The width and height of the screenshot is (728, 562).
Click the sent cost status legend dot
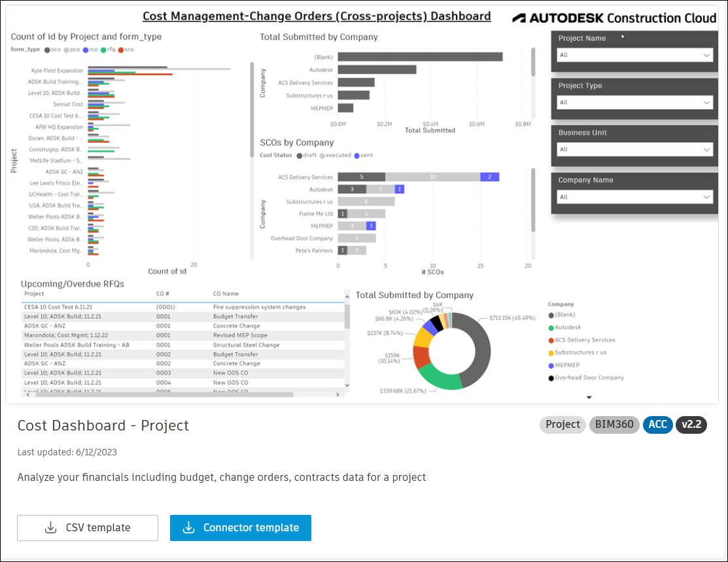(356, 156)
